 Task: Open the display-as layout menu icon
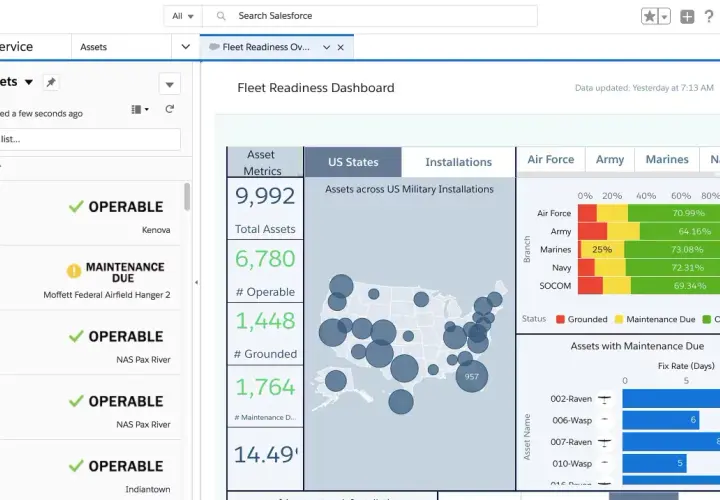140,109
